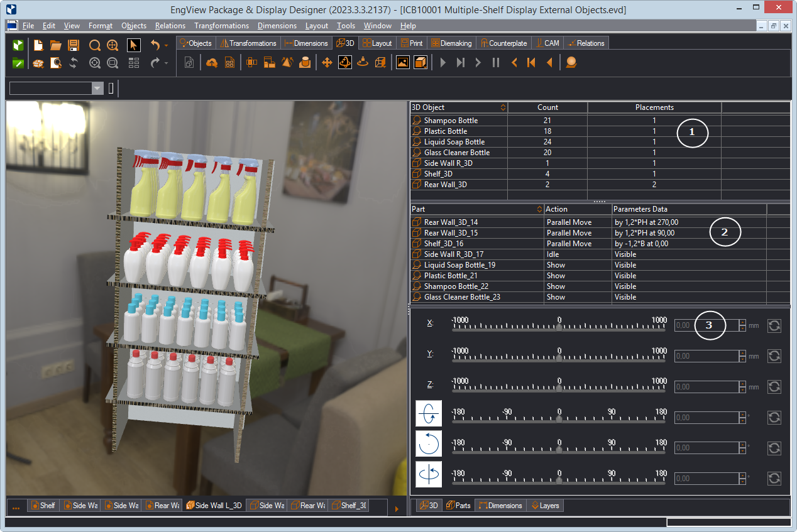This screenshot has height=532, width=797.
Task: Select the Shelf drawing tab
Action: 43,505
